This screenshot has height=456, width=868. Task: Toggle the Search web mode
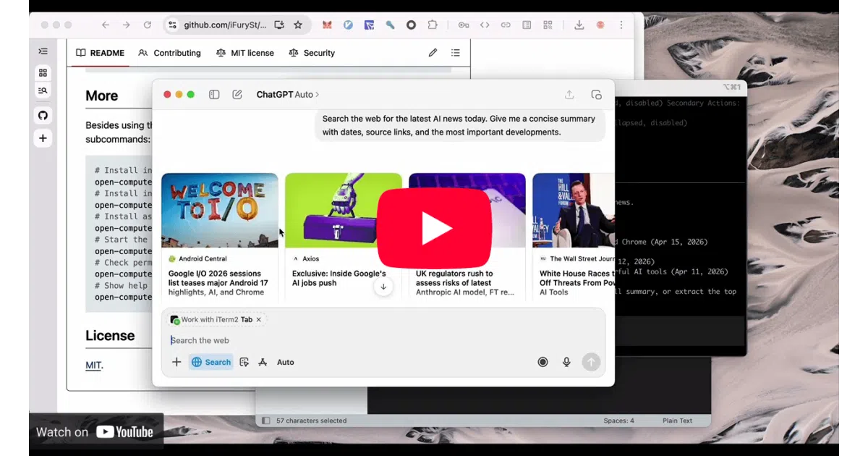(x=211, y=362)
